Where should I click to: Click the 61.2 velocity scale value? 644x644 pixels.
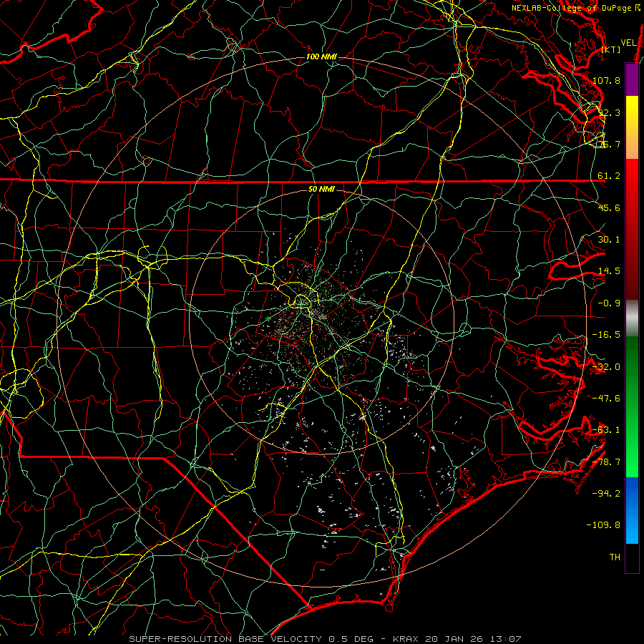[x=609, y=176]
